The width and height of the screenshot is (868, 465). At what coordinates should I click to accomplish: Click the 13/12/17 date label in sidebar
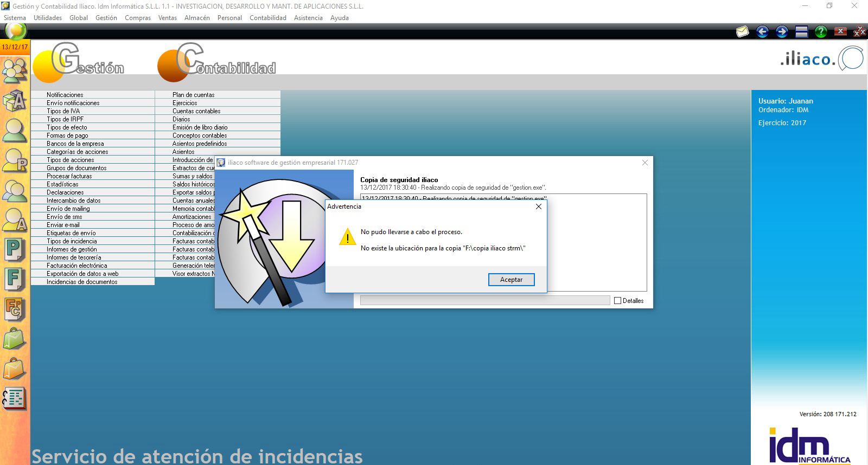(x=15, y=47)
